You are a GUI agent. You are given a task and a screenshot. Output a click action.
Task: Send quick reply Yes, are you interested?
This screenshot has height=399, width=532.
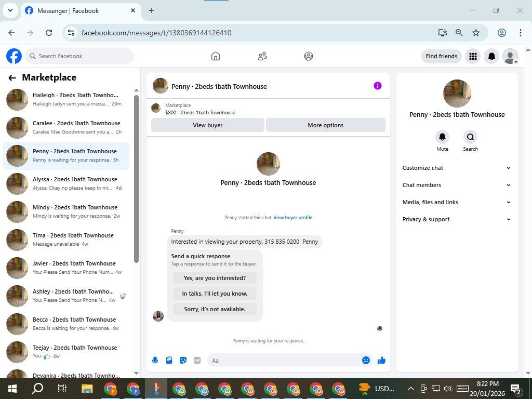[x=215, y=278]
